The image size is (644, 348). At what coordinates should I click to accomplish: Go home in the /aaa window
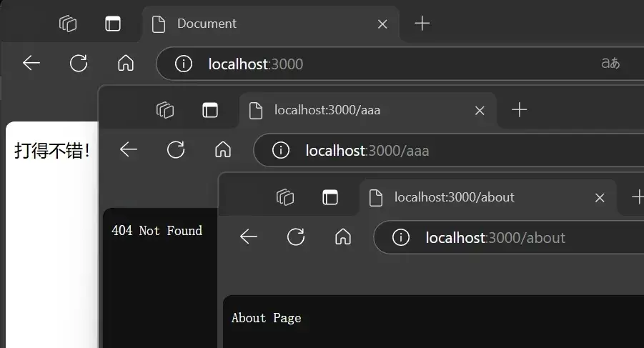(x=223, y=150)
